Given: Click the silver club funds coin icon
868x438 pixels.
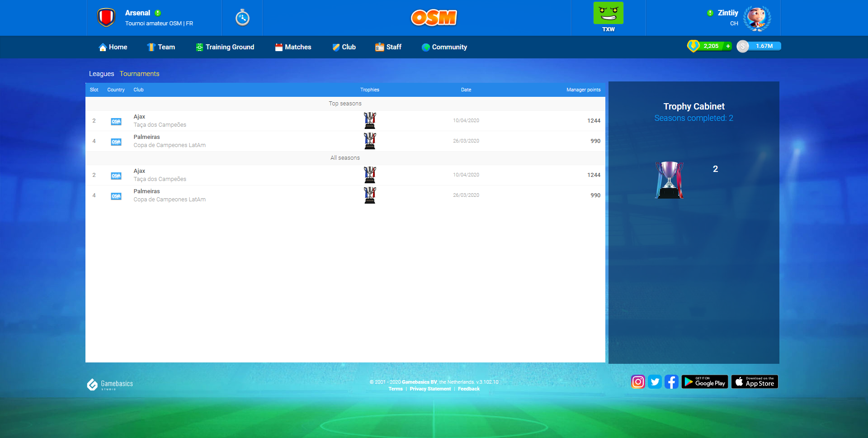Looking at the screenshot, I should point(743,46).
